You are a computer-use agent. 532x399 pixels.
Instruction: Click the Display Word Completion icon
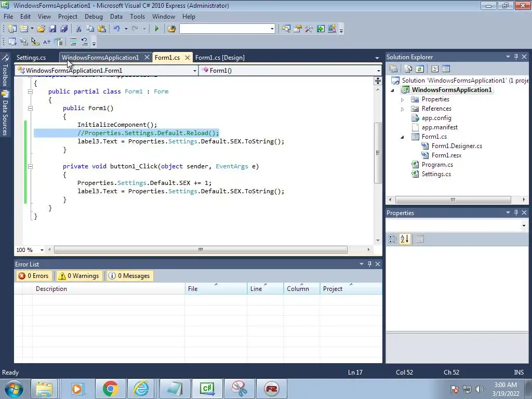coord(46,42)
